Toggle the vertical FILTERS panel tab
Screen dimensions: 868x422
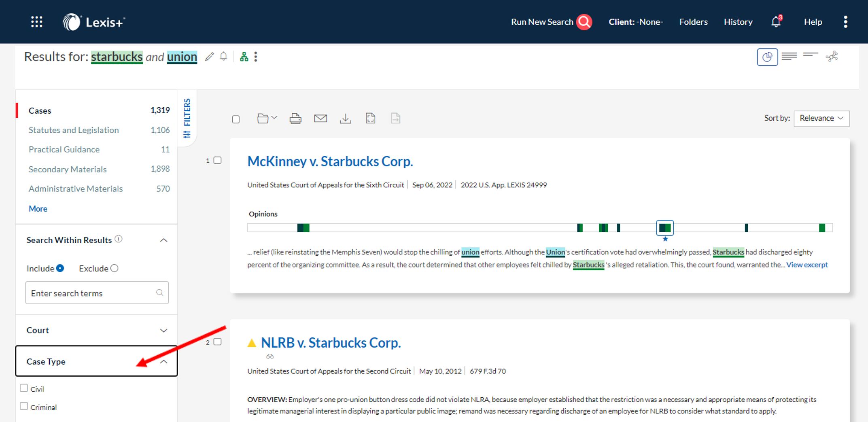pyautogui.click(x=187, y=118)
